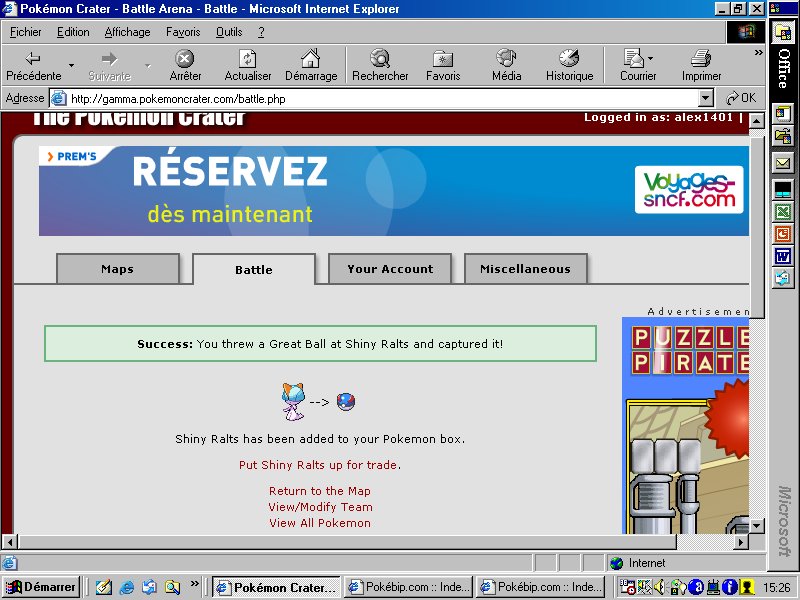Click the Return to the Map link
This screenshot has width=800, height=600.
(x=319, y=491)
